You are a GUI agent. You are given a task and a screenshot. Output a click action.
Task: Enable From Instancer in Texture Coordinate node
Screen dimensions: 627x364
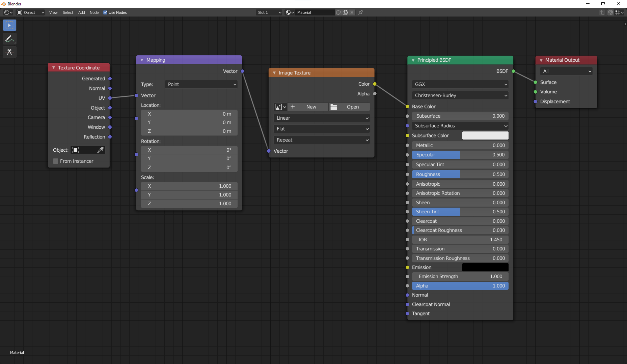(x=55, y=161)
